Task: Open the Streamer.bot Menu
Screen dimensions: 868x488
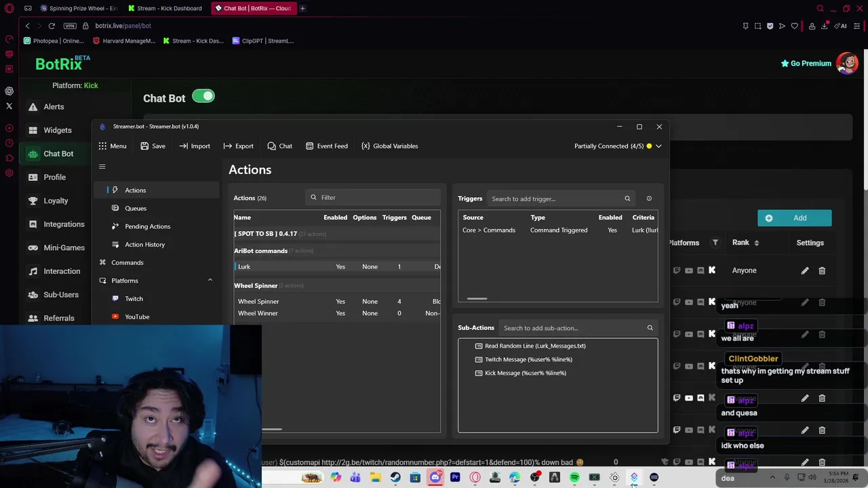Action: click(x=112, y=146)
